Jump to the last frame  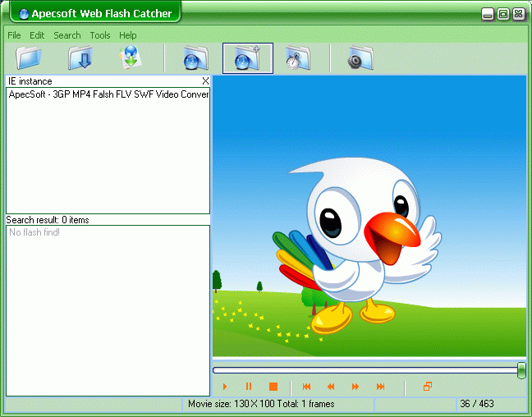[380, 387]
